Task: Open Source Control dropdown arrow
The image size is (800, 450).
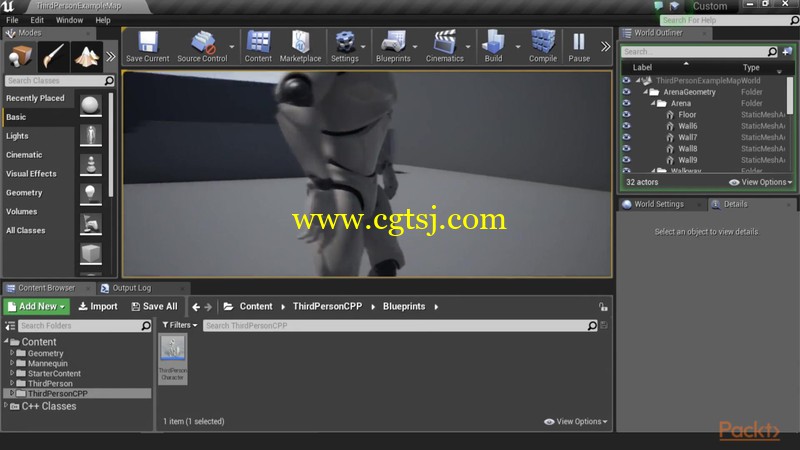Action: click(232, 46)
